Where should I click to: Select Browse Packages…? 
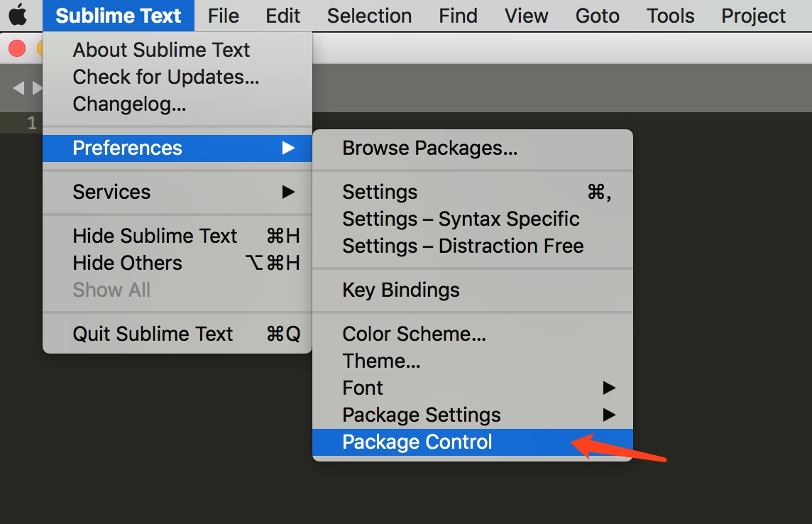click(x=472, y=148)
